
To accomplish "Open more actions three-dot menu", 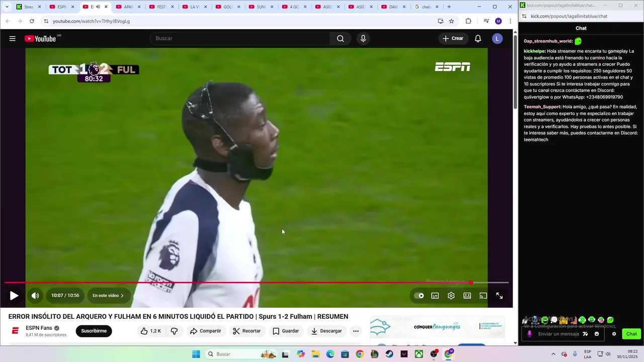I will (x=356, y=331).
